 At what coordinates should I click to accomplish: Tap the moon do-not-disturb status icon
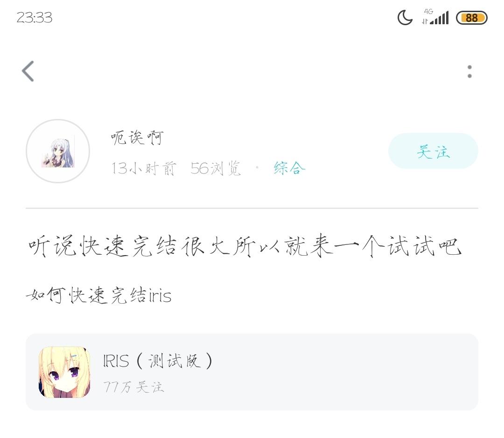point(405,17)
